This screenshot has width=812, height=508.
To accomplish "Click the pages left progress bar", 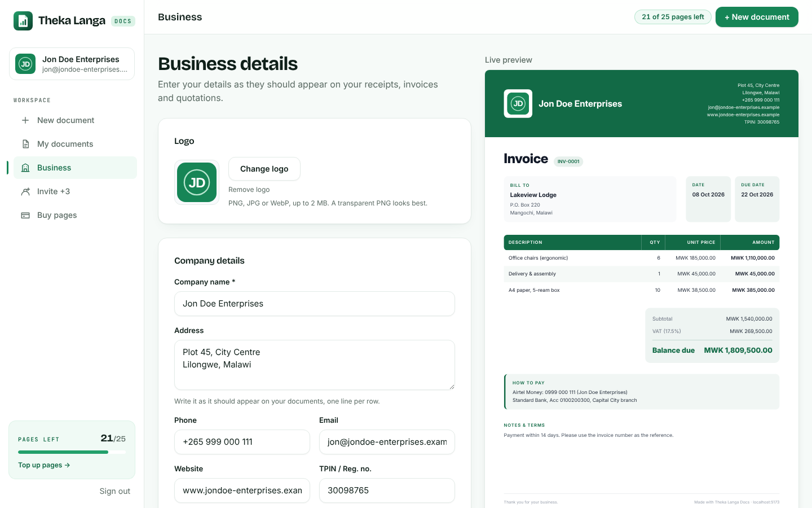I will pos(72,452).
